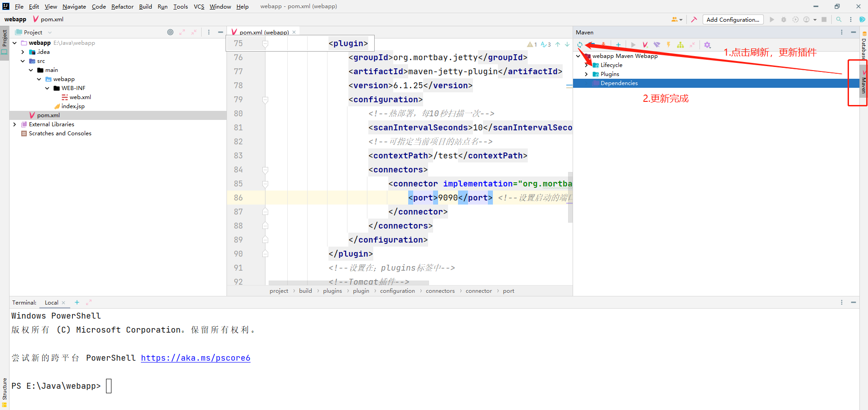Image resolution: width=868 pixels, height=410 pixels.
Task: Add new terminal tab
Action: 77,302
